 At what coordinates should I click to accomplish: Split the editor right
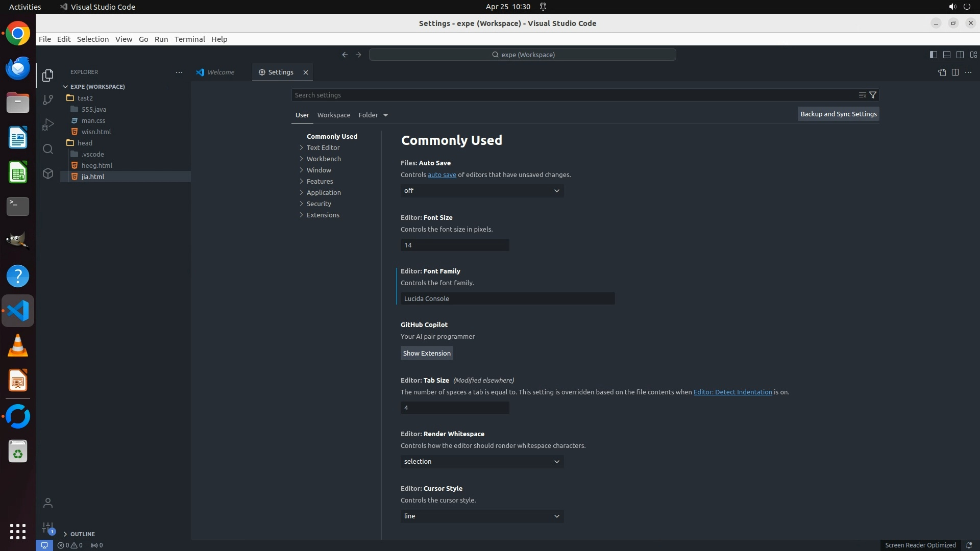(x=955, y=72)
